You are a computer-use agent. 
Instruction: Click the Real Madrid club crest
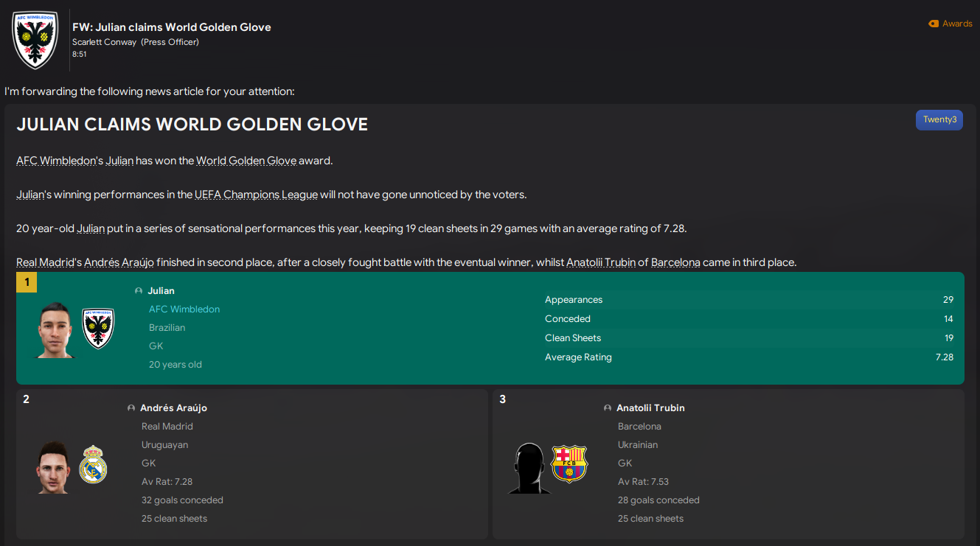click(93, 464)
